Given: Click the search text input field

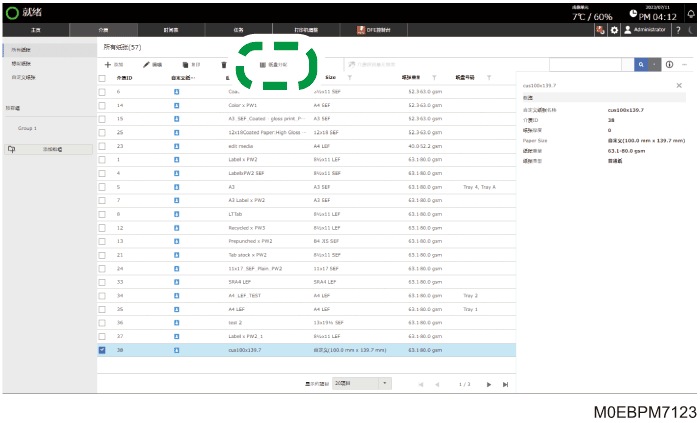Looking at the screenshot, I should 585,65.
